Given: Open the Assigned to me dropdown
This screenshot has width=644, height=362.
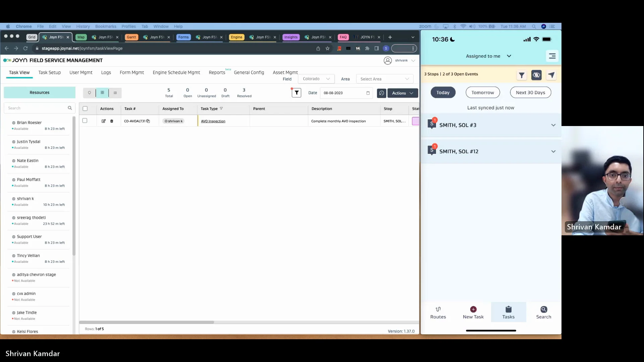Looking at the screenshot, I should tap(488, 56).
